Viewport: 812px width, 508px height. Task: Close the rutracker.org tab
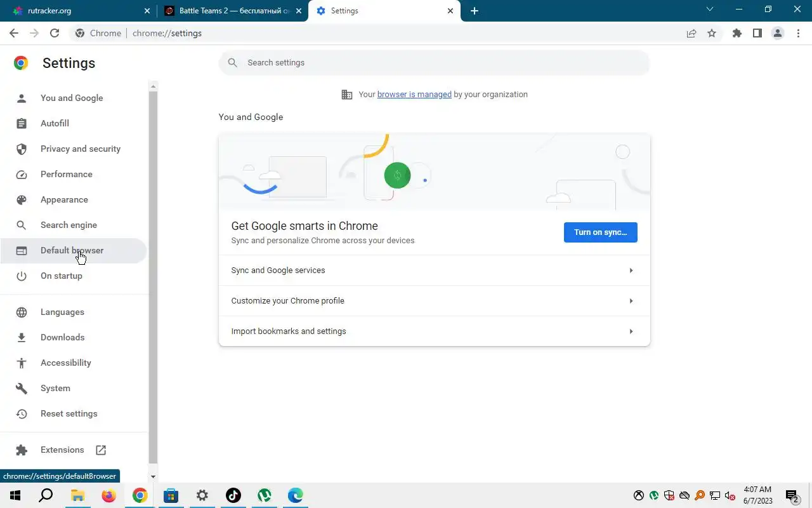point(147,11)
